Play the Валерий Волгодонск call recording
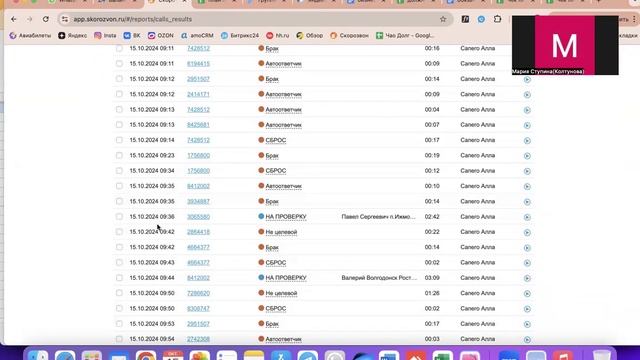The height and width of the screenshot is (360, 640). 527,278
